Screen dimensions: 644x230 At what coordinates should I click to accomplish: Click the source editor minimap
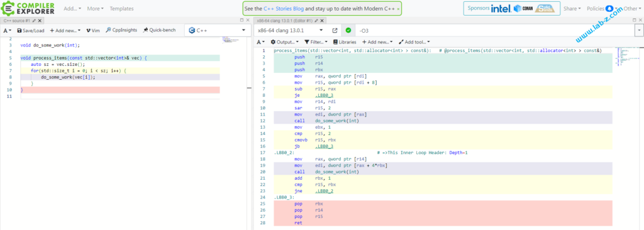[230, 40]
